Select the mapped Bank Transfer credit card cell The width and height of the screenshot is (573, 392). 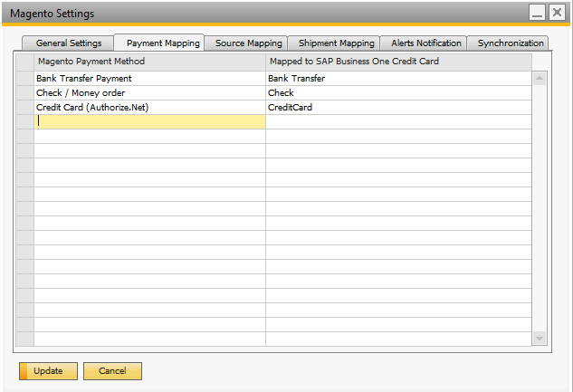(398, 79)
